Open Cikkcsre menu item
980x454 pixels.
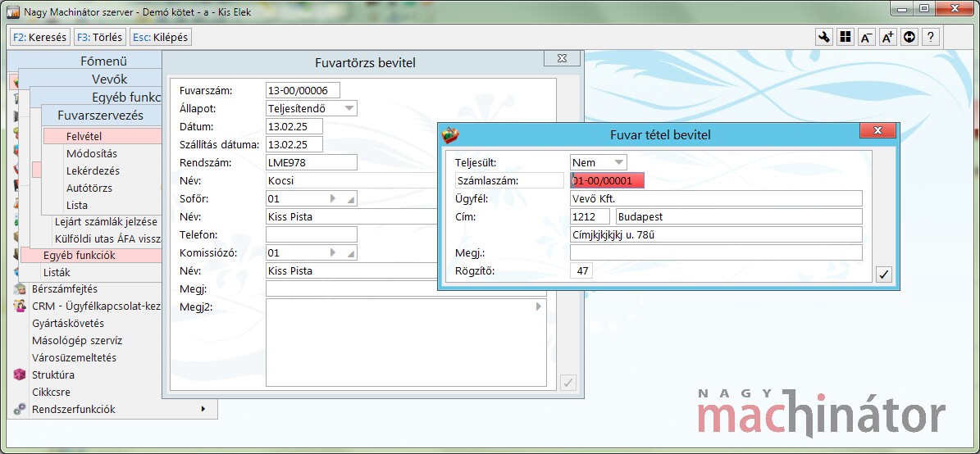click(51, 393)
